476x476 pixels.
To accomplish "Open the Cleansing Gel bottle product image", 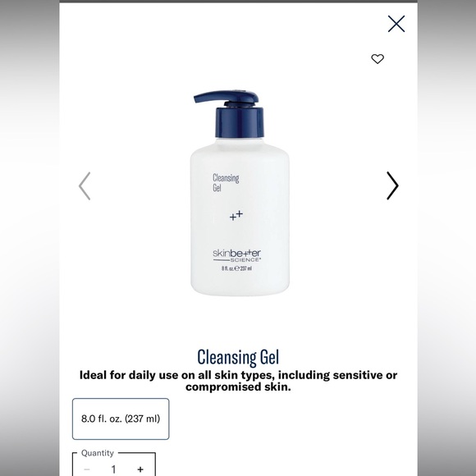I will [x=240, y=193].
